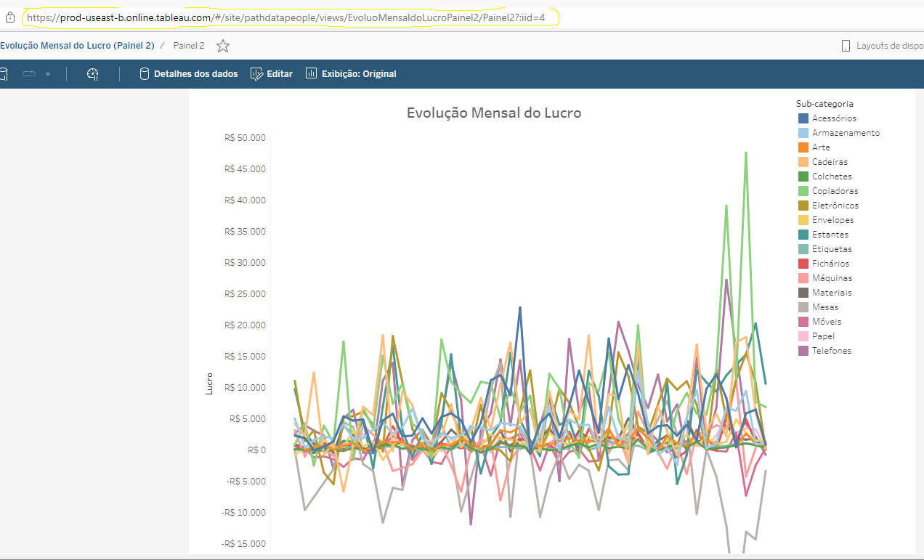Click the partially hidden database icon in the toolbar

[x=3, y=73]
